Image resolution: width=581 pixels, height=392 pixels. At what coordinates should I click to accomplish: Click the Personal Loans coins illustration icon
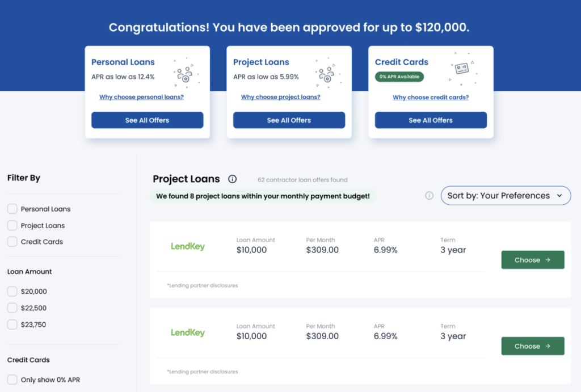pyautogui.click(x=184, y=71)
